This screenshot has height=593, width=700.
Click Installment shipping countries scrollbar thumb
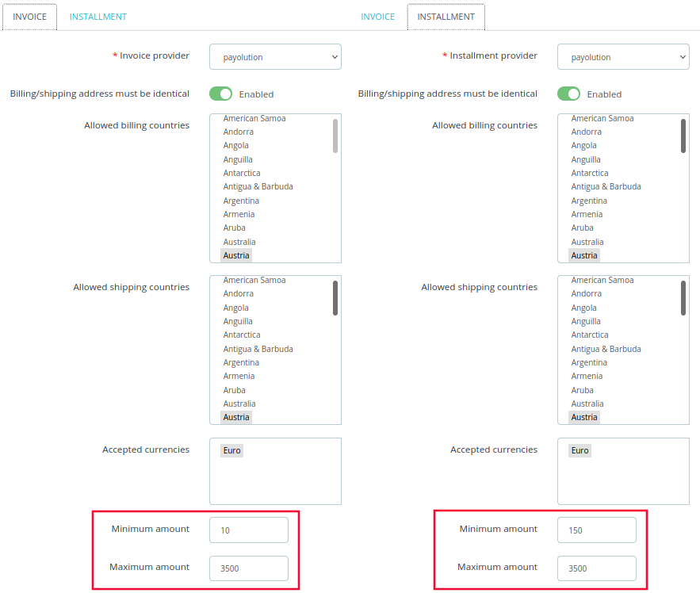point(683,298)
